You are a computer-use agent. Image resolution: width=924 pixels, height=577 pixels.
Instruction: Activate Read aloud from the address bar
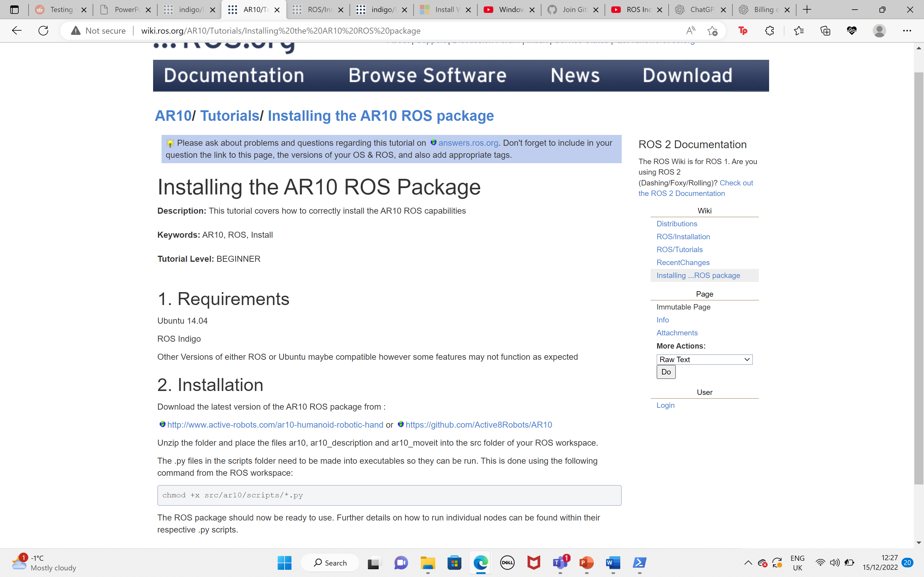691,31
